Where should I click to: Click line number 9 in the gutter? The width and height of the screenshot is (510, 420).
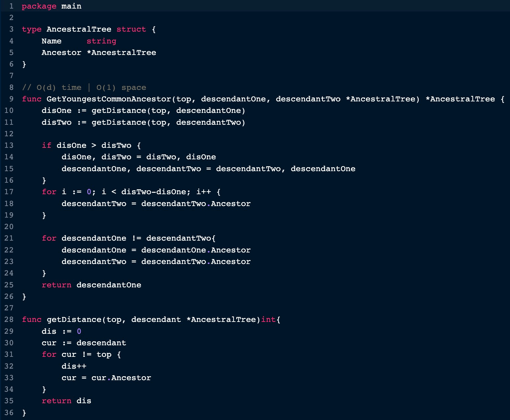(11, 99)
